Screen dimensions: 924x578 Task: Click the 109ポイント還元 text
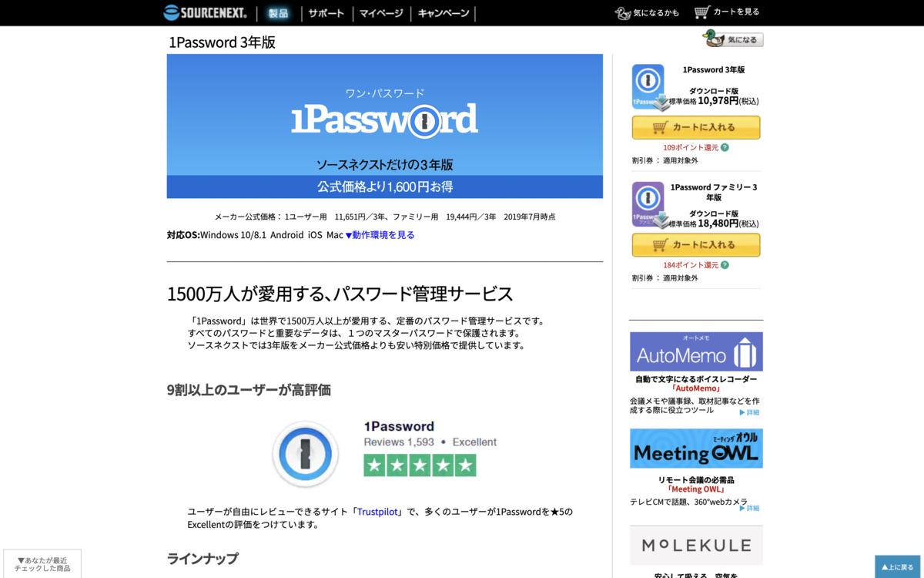coord(691,147)
